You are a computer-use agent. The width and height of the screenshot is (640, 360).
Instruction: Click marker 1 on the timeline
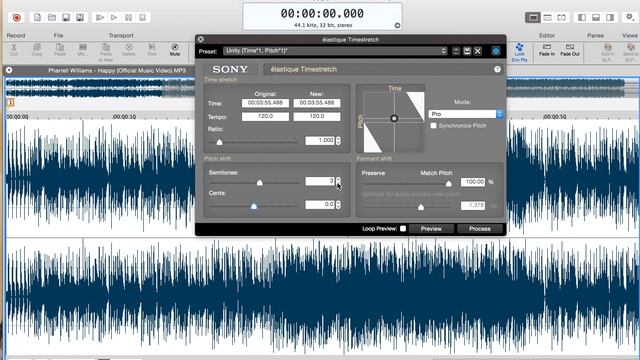pyautogui.click(x=10, y=103)
